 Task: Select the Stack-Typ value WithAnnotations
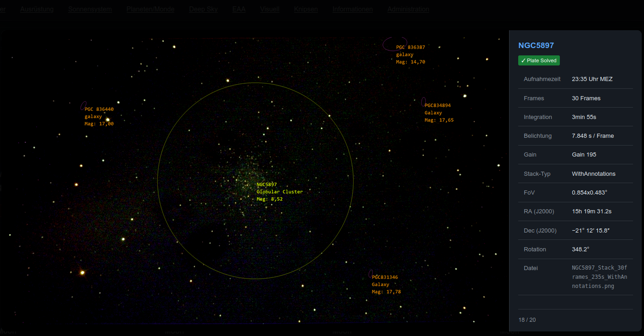click(x=594, y=174)
